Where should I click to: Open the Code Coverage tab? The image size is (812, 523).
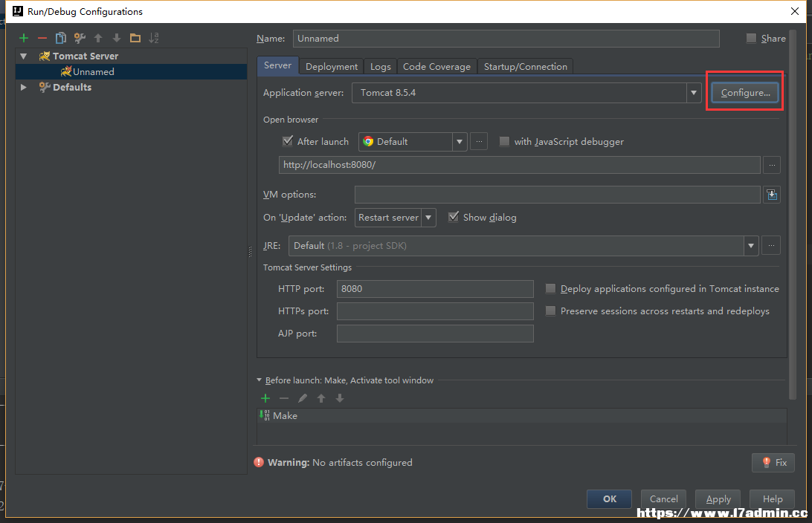436,67
